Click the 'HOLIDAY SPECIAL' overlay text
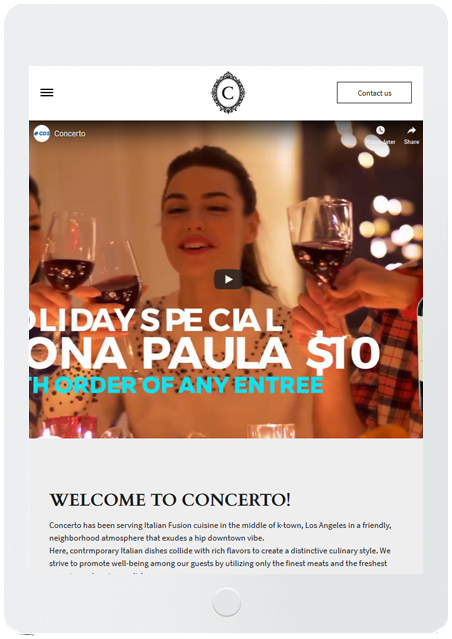Screen dimensions: 452x639 (156, 320)
